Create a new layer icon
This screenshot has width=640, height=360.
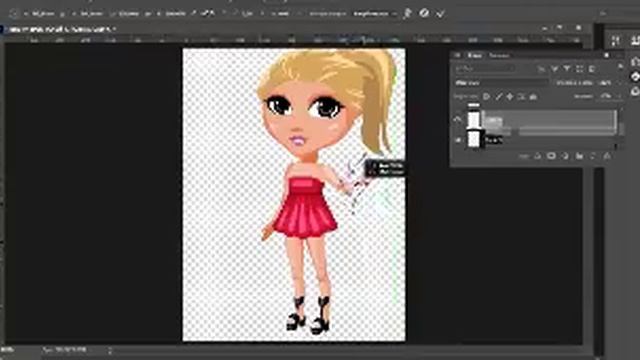(593, 156)
